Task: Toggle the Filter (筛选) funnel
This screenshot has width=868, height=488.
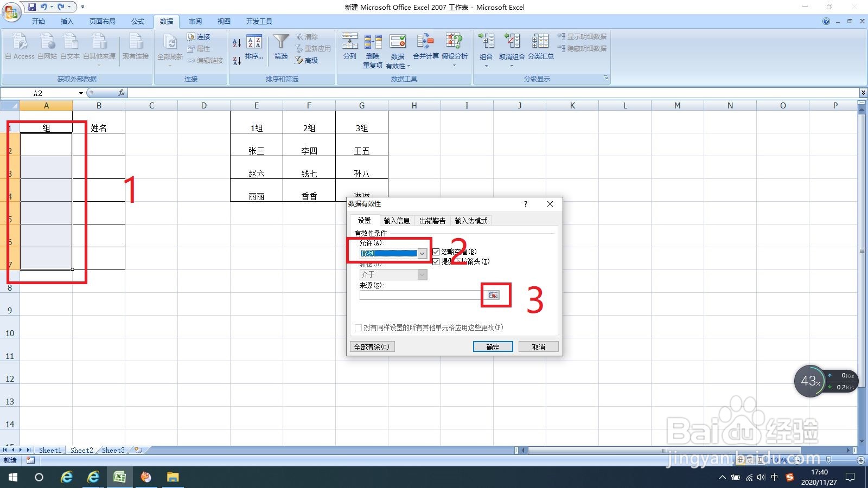Action: point(281,47)
